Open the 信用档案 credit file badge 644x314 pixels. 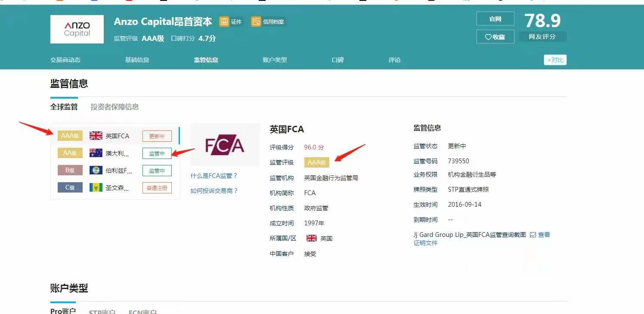pos(269,22)
